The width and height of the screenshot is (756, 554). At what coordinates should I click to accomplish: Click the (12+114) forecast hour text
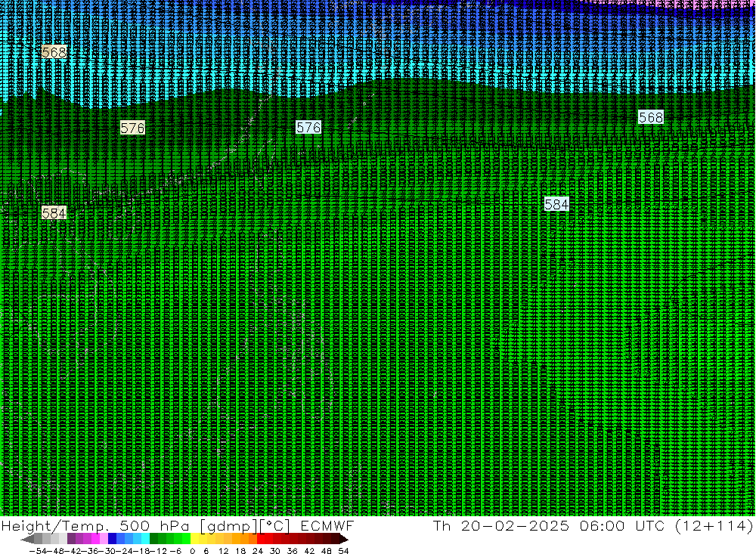714,525
